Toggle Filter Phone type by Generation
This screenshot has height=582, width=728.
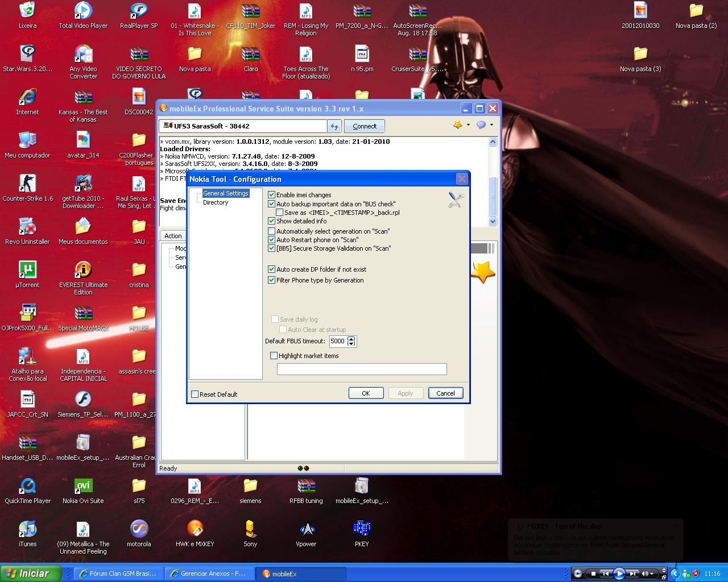pyautogui.click(x=272, y=280)
